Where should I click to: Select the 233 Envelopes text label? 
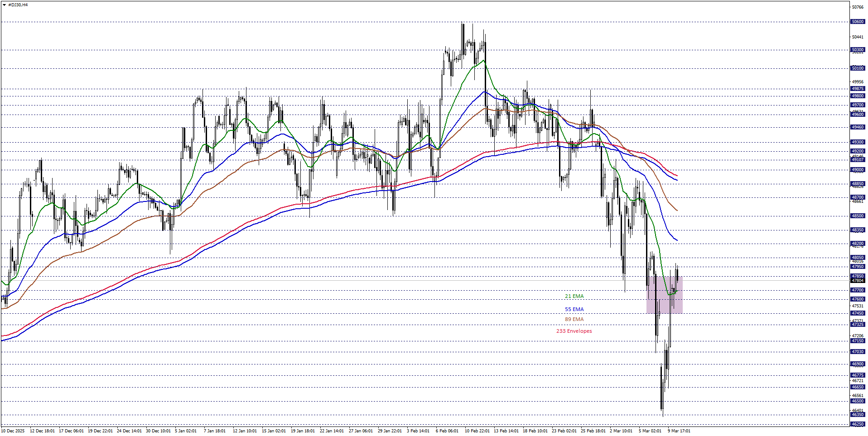pyautogui.click(x=574, y=331)
